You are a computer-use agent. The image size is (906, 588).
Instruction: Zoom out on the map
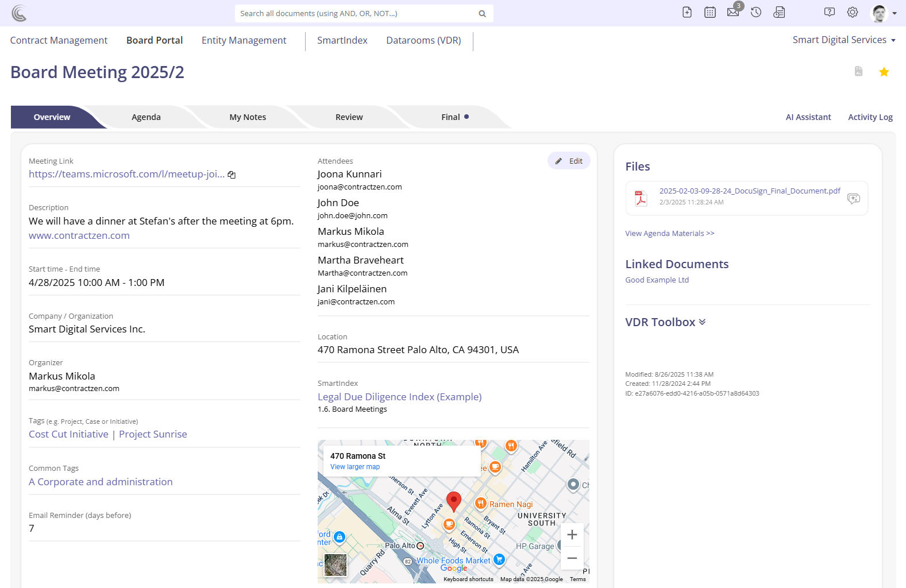tap(572, 558)
